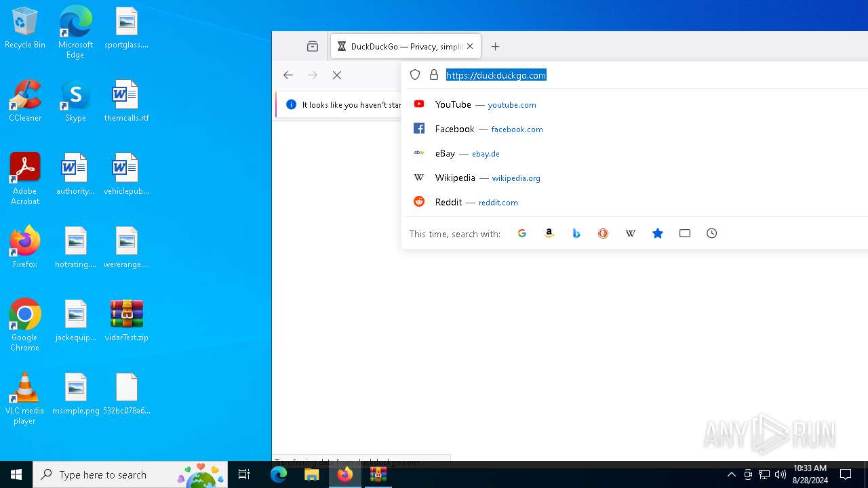Search history with the clock icon

tap(712, 233)
